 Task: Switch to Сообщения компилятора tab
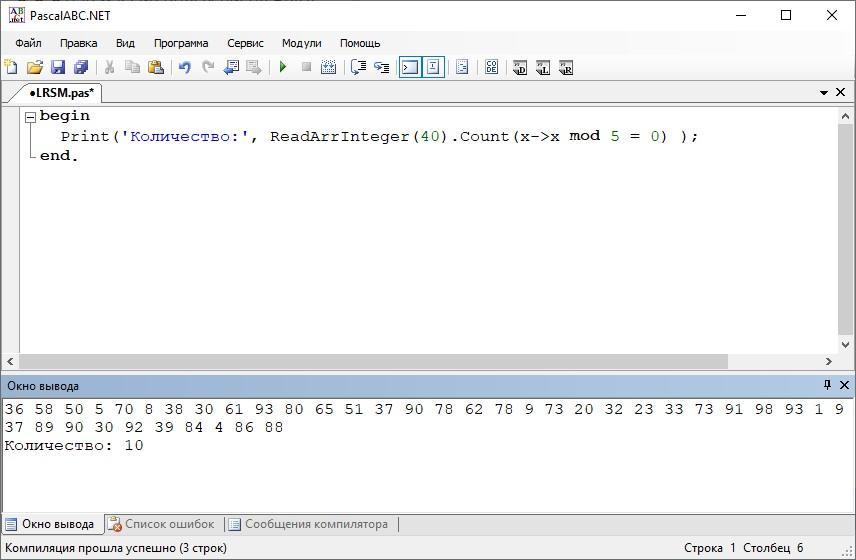click(310, 524)
